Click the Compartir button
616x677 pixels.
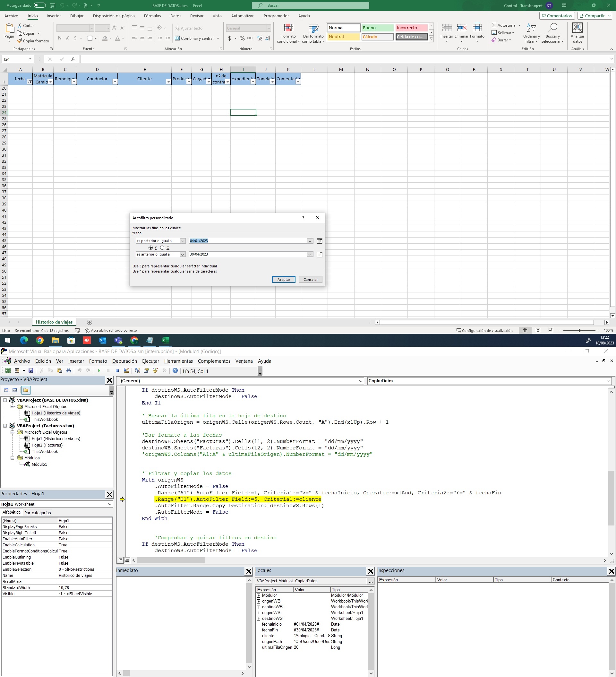tap(595, 16)
